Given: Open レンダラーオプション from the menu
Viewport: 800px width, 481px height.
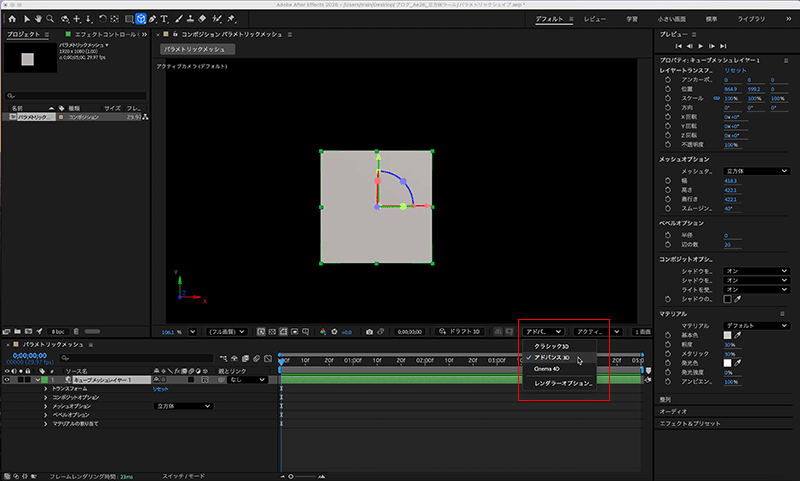Looking at the screenshot, I should click(564, 383).
